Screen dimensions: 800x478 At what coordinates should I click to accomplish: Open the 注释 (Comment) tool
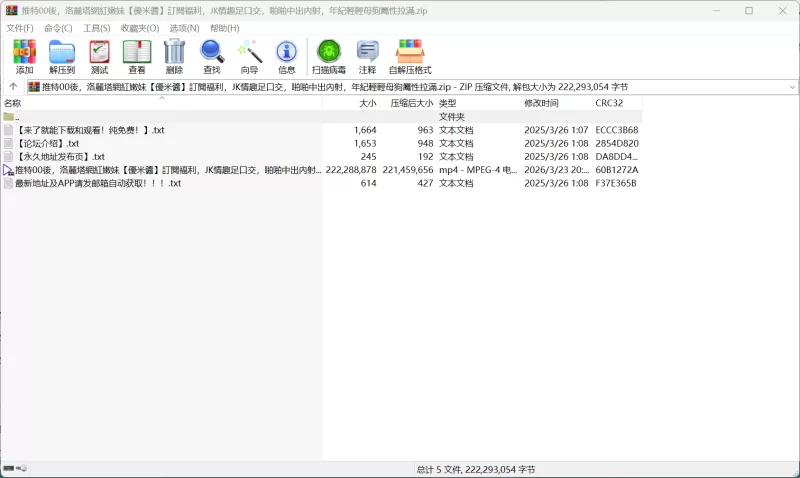click(368, 56)
